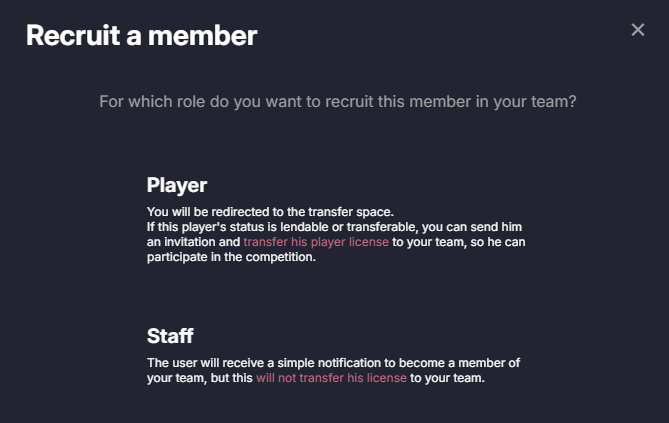Click the 'your team, but this' text under Staff
The height and width of the screenshot is (423, 669).
point(200,378)
